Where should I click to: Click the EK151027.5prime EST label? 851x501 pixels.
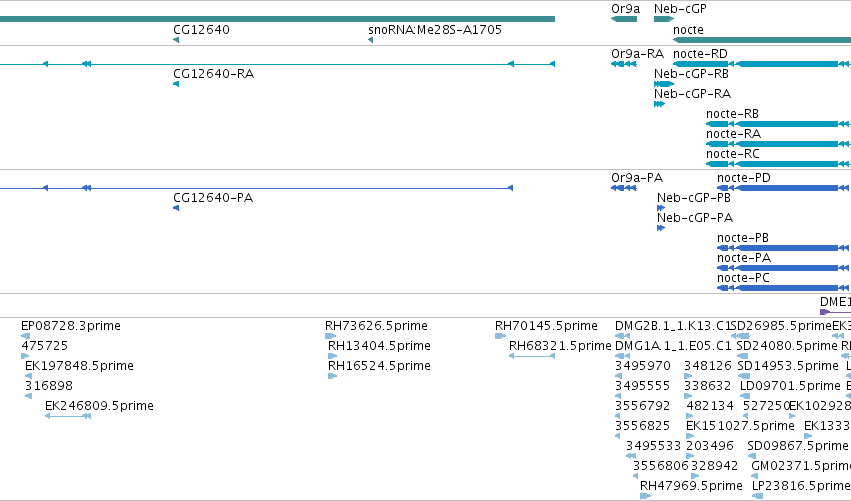click(740, 427)
